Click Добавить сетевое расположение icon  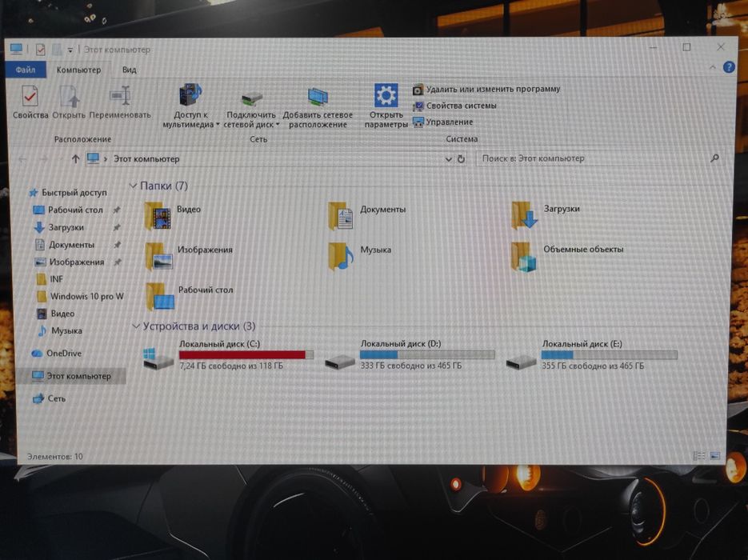point(318,98)
